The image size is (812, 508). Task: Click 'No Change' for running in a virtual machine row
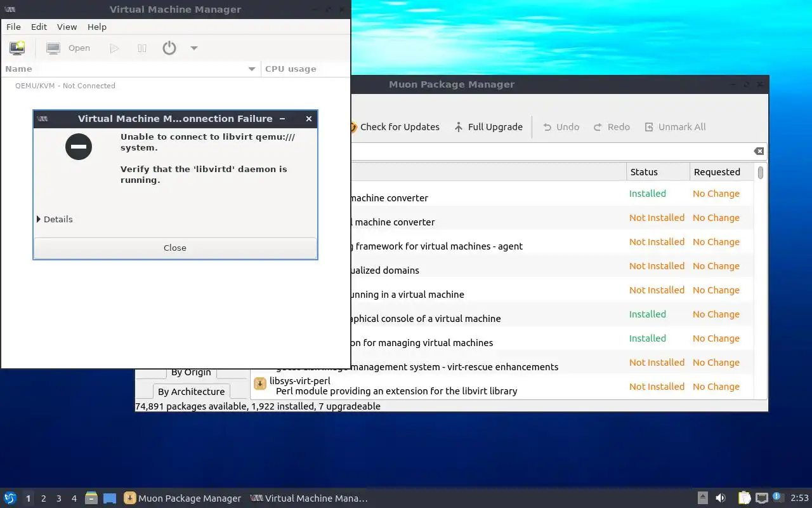pos(716,290)
